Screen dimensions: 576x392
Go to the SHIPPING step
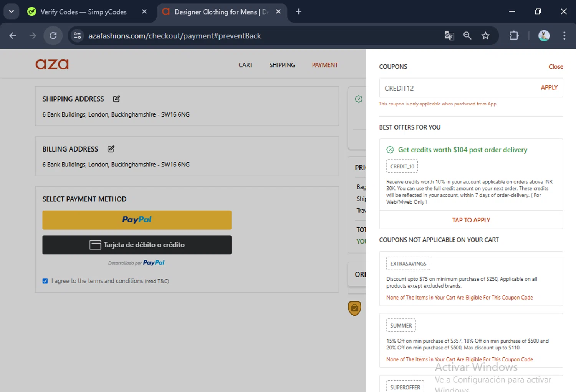tap(282, 65)
